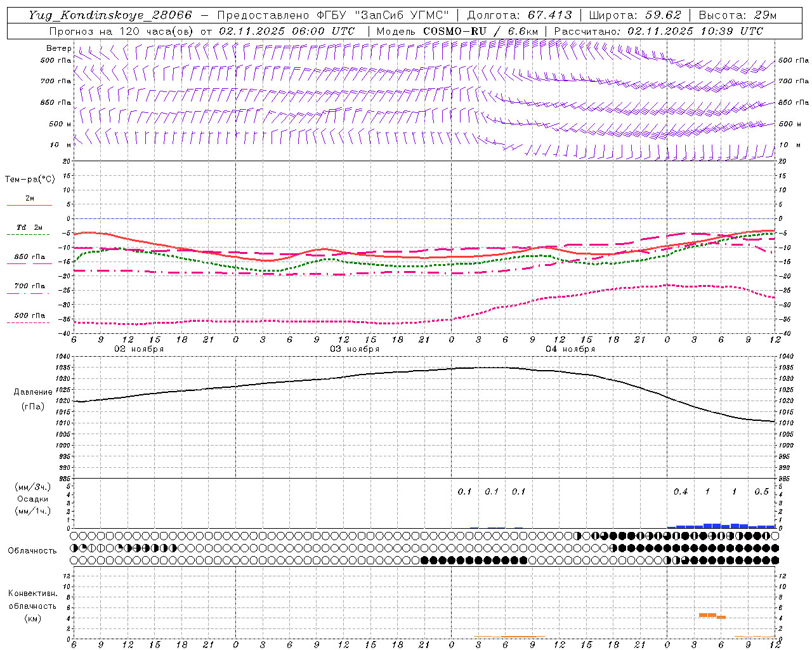Click the '0.5' precipitation amount value
Image resolution: width=812 pixels, height=650 pixels.
point(762,492)
